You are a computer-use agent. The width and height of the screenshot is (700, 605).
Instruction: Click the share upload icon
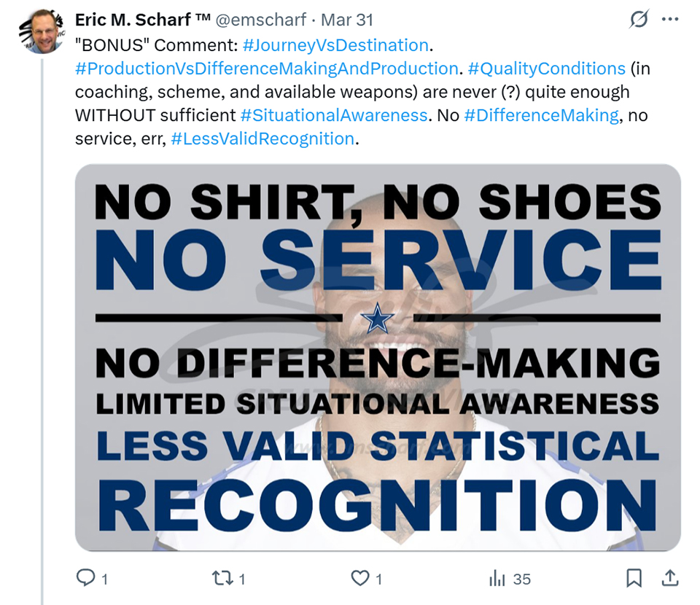[x=669, y=578]
